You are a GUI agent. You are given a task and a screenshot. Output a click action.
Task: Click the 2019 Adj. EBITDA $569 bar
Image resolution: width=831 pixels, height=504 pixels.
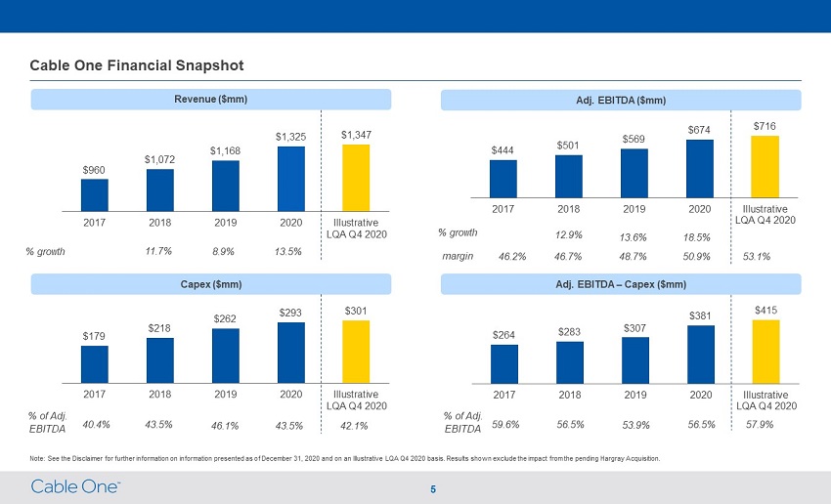(x=634, y=174)
